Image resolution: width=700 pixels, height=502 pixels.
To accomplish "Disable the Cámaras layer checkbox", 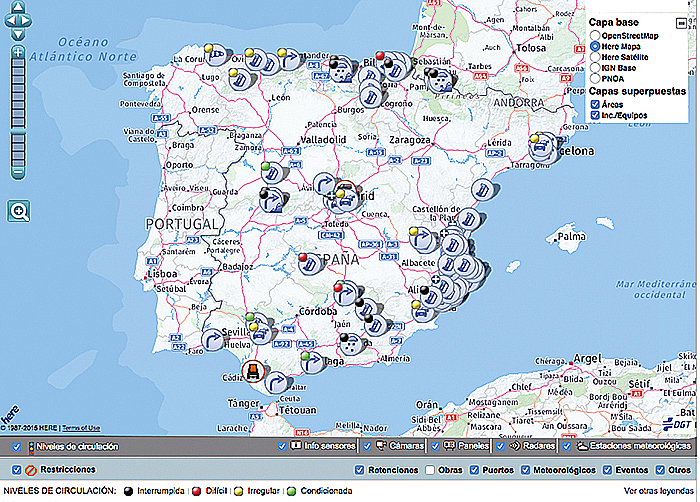I will (368, 446).
